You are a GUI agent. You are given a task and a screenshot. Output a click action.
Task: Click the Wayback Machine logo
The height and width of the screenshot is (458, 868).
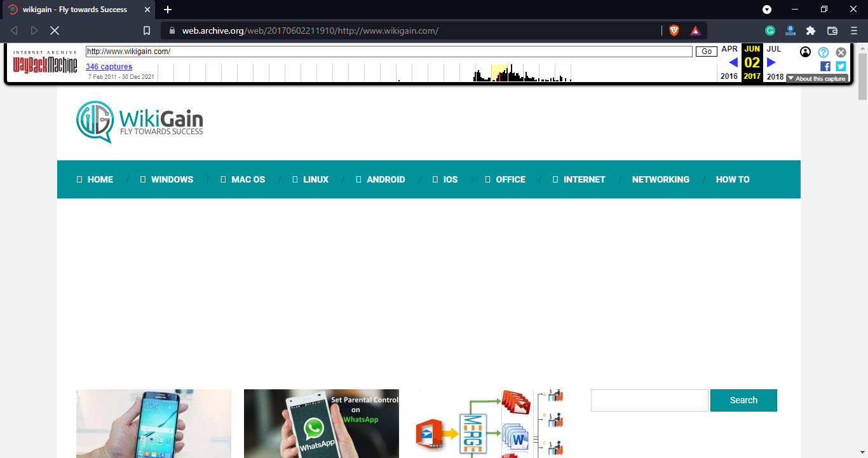(x=45, y=62)
